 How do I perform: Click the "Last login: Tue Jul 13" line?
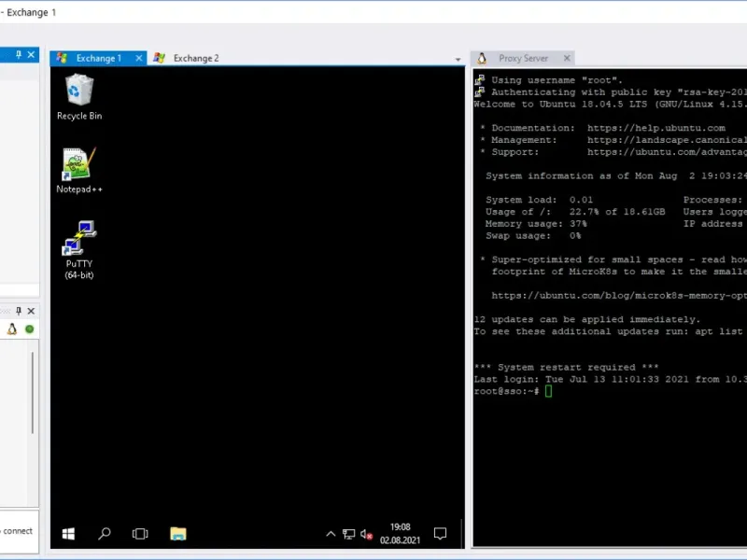[611, 380]
